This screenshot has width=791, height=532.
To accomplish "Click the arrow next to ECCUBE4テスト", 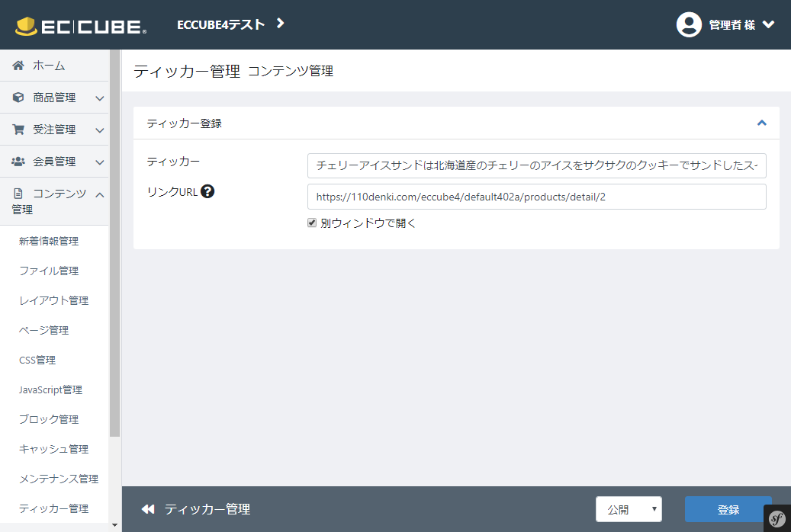I will [281, 23].
